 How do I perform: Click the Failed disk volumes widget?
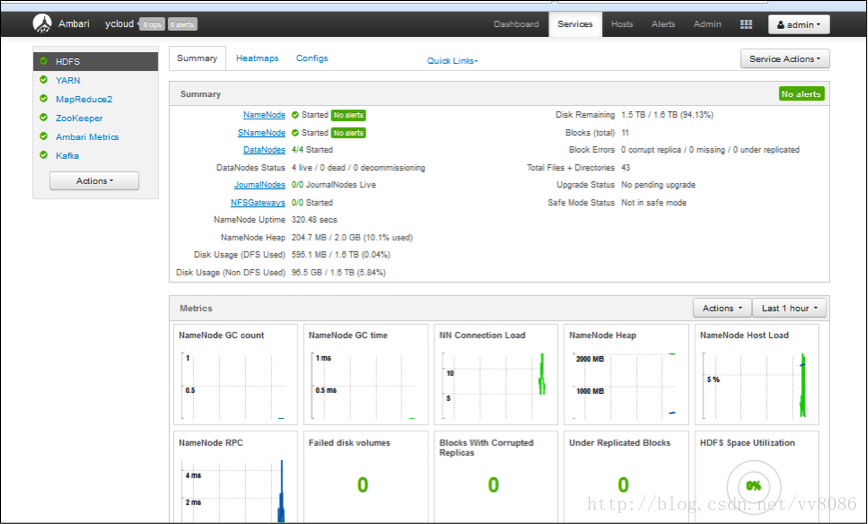coord(366,477)
